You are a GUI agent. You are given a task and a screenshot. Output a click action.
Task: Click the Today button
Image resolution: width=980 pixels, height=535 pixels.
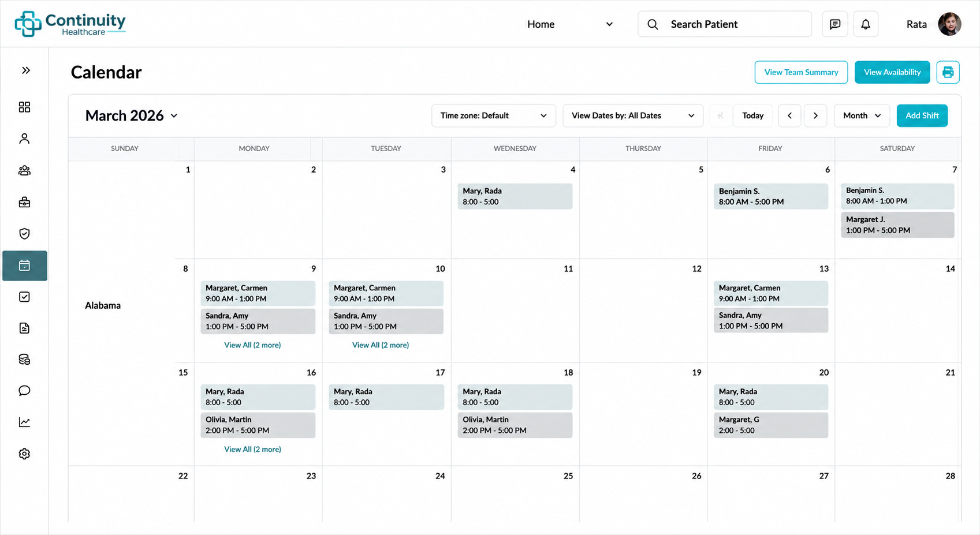coord(753,115)
